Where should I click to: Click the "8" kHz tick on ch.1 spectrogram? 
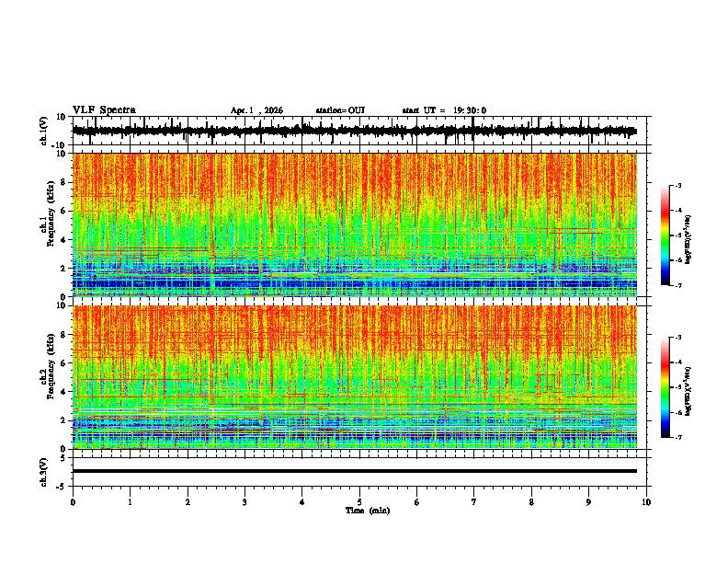(x=63, y=182)
